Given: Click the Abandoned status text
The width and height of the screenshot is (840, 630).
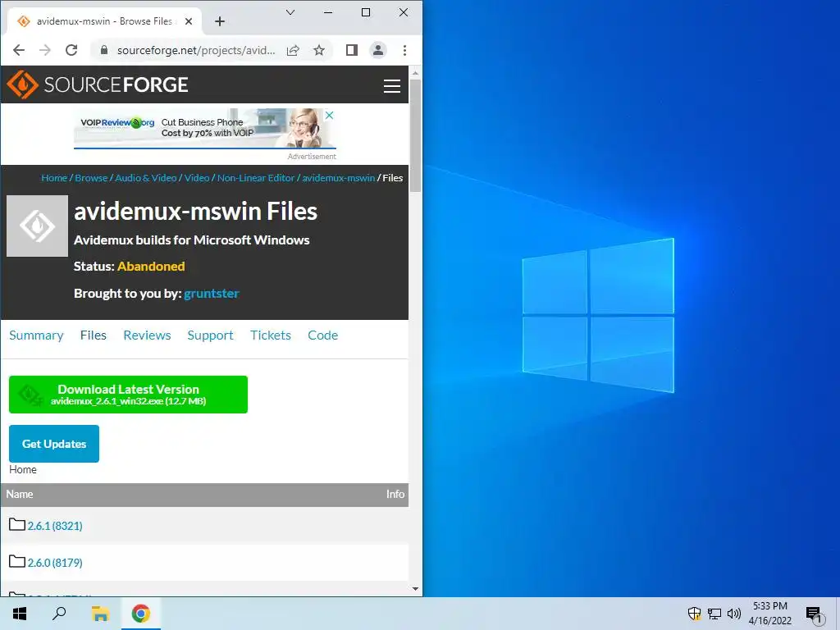Looking at the screenshot, I should 151,267.
